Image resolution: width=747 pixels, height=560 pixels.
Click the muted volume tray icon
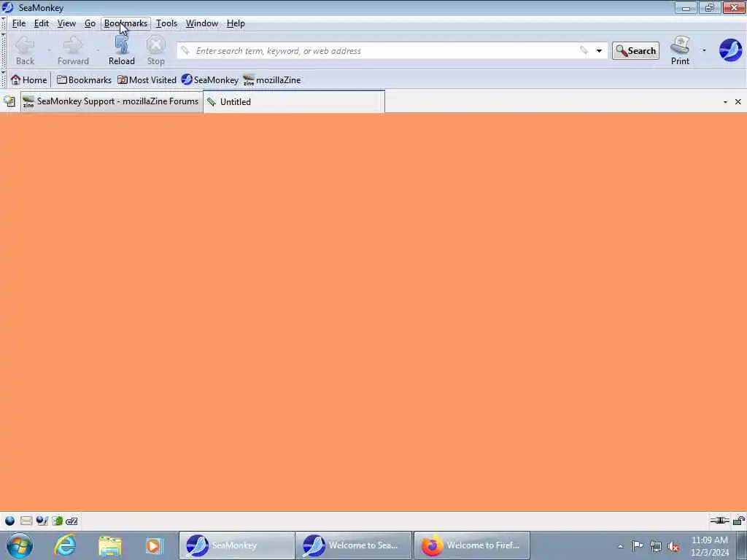pyautogui.click(x=673, y=547)
